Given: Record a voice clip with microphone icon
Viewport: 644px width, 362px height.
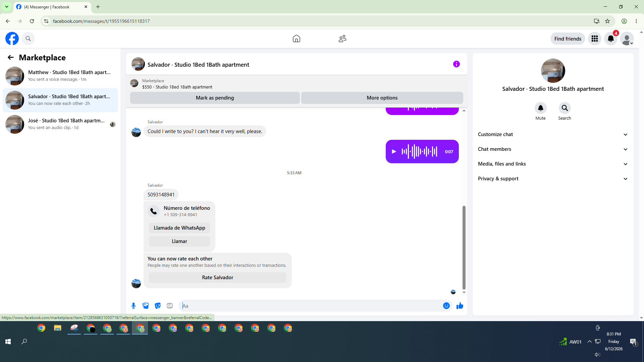Looking at the screenshot, I should [x=133, y=306].
